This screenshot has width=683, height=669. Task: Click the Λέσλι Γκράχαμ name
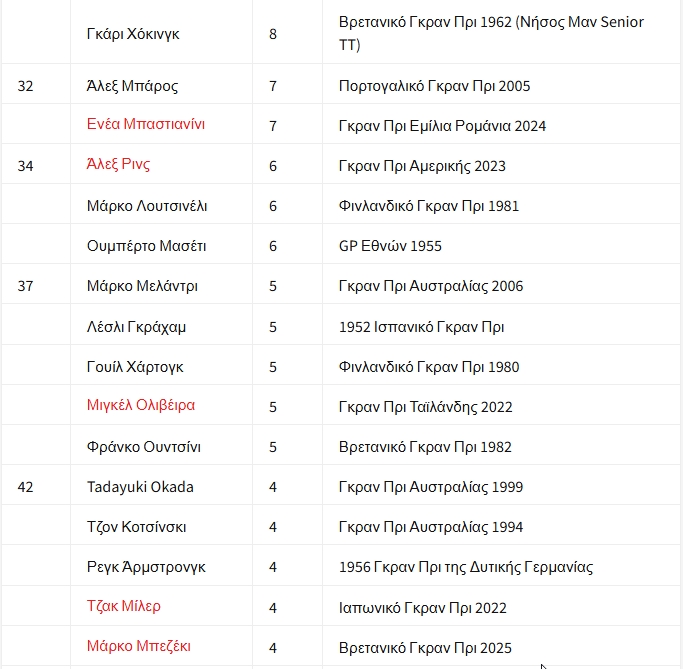136,327
